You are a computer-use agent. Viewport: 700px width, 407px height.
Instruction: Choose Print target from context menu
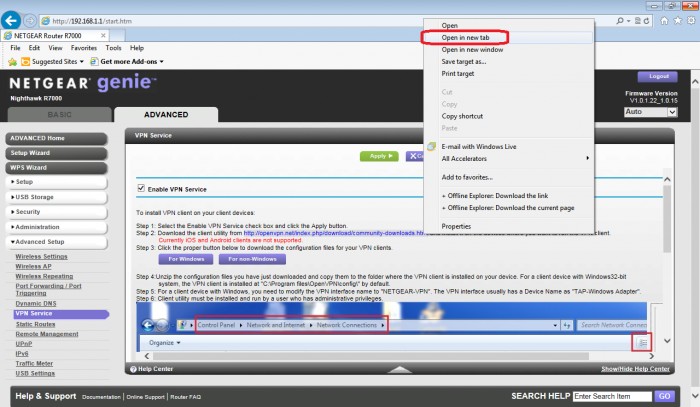tap(509, 74)
